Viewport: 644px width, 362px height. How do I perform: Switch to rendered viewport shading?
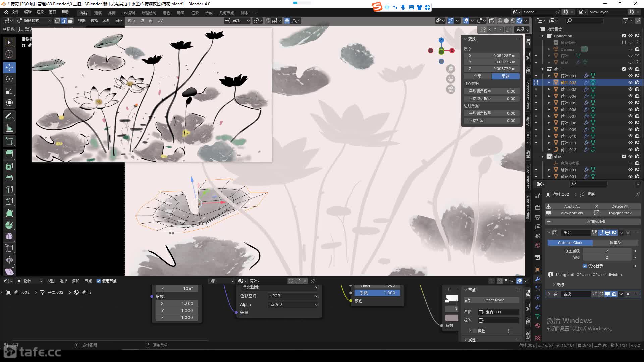[x=519, y=21]
